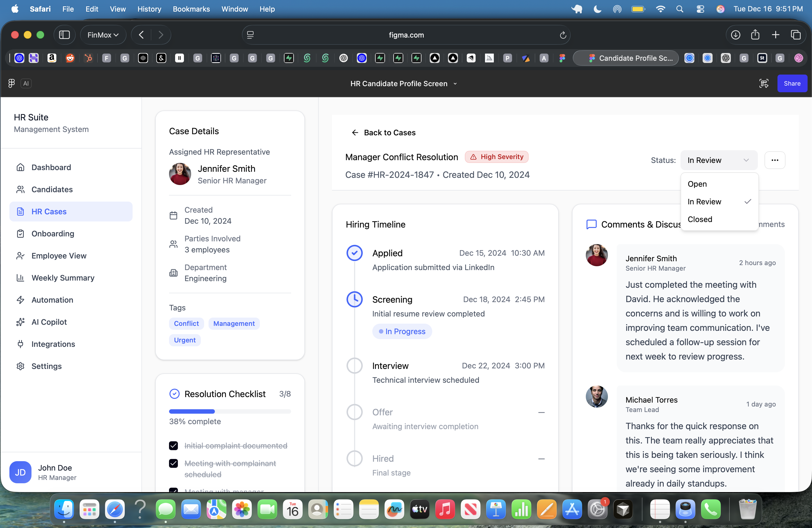Click Safari's page reload icon

[563, 35]
